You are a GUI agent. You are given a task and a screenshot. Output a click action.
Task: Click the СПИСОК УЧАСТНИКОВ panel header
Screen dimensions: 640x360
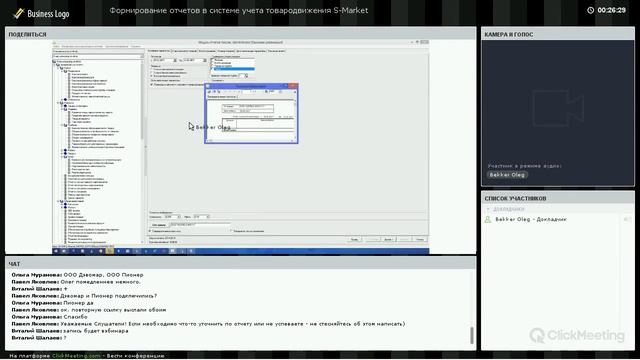558,198
